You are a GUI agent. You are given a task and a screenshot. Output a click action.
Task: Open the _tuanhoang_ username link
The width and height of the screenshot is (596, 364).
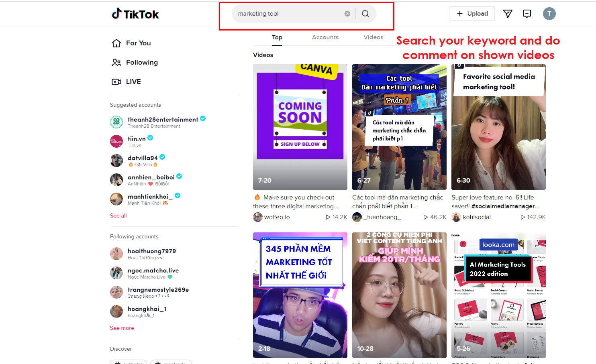tap(382, 217)
